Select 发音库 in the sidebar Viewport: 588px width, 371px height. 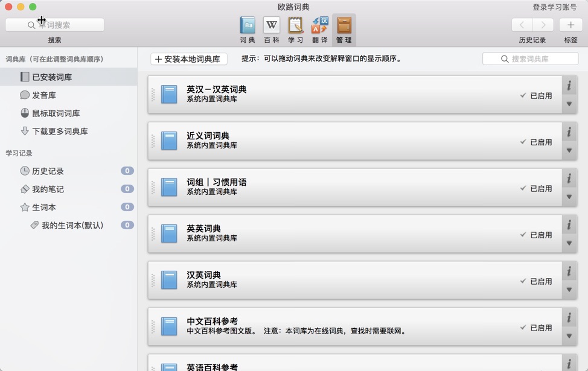69,95
